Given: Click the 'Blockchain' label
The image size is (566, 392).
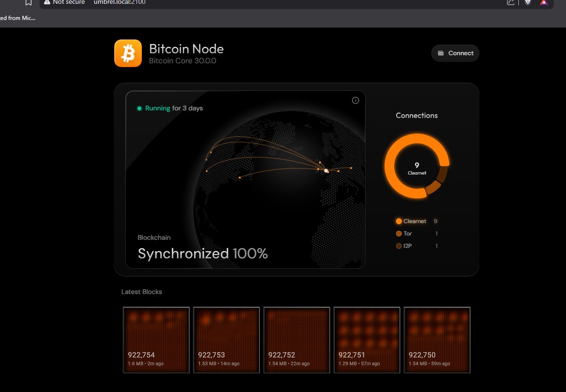Looking at the screenshot, I should [154, 237].
